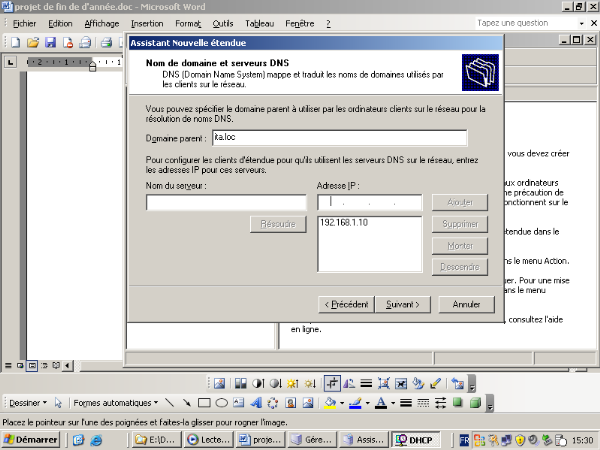Click the Save icon in Word toolbar

(x=50, y=43)
